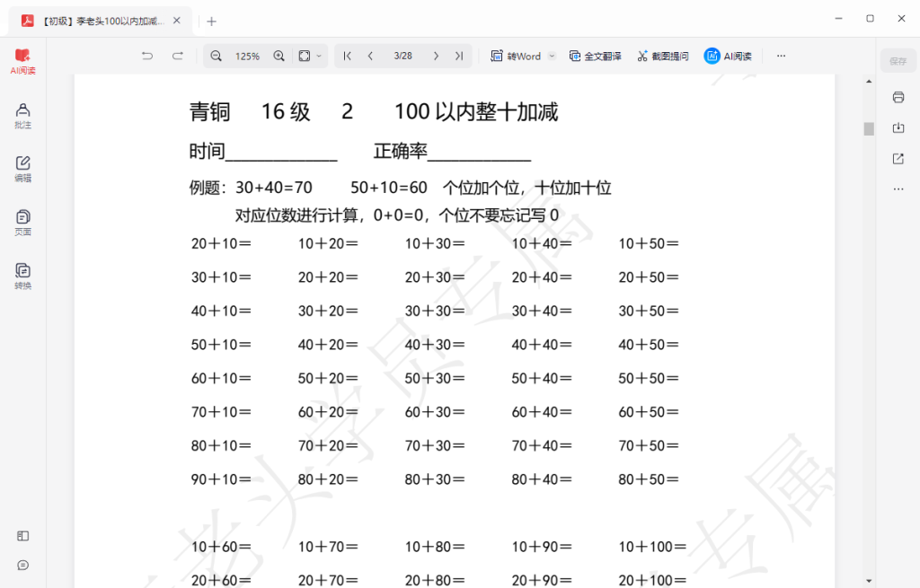Open the 转换 conversion panel
The height and width of the screenshot is (588, 920).
pos(22,272)
